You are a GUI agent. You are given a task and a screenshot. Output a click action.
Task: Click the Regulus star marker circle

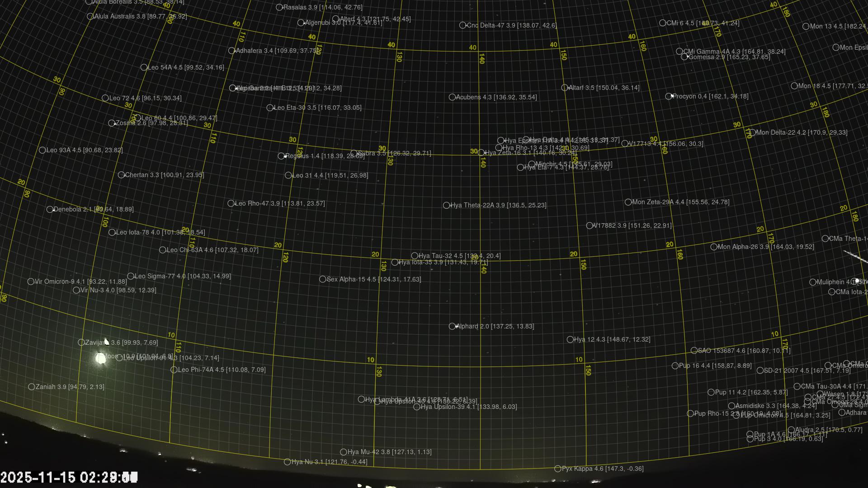[281, 156]
